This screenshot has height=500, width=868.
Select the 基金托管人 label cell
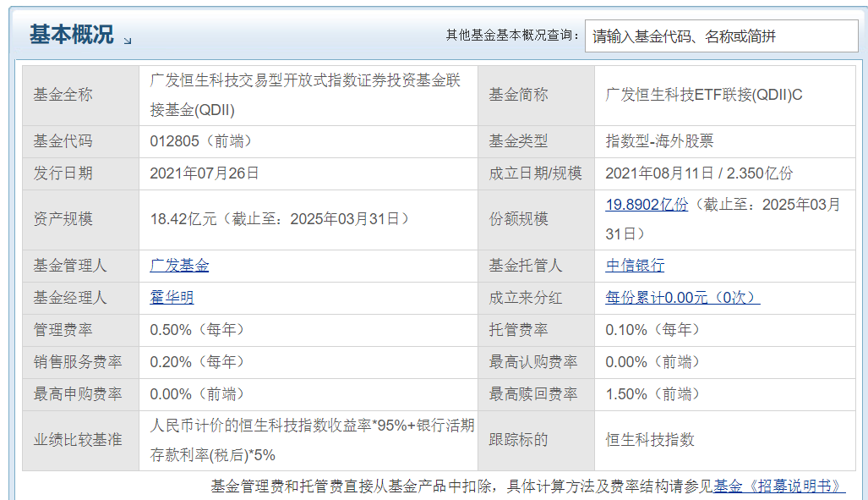536,266
